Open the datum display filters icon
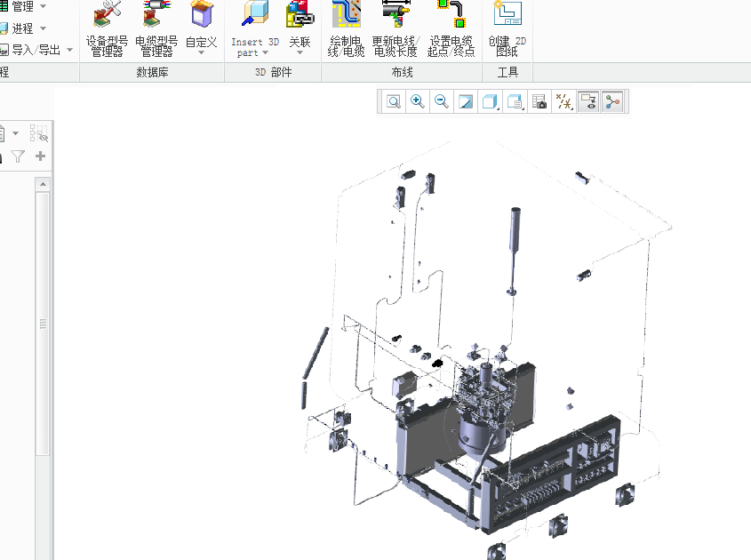 tap(563, 101)
